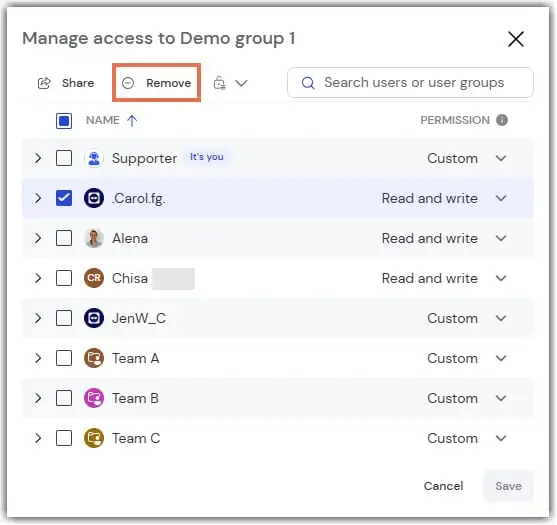Expand the Supporter row
This screenshot has width=557, height=525.
click(x=38, y=158)
